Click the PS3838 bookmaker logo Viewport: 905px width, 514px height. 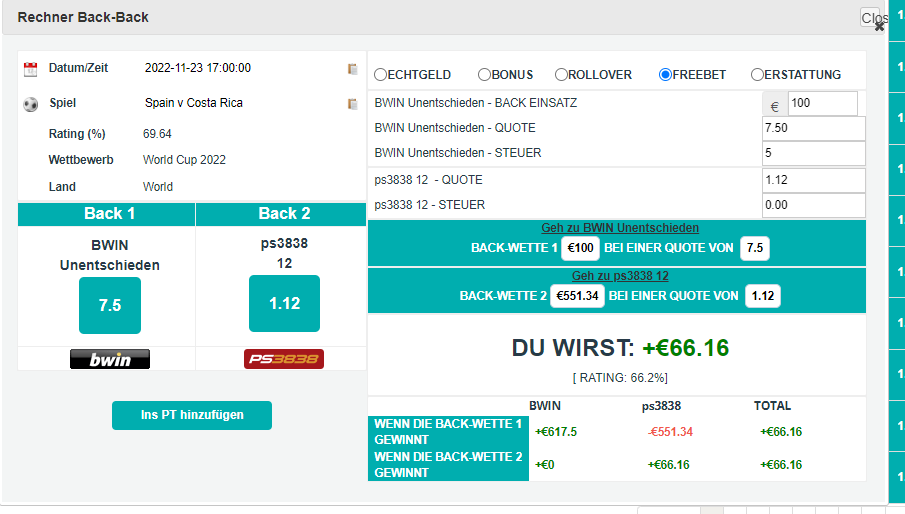tap(284, 359)
